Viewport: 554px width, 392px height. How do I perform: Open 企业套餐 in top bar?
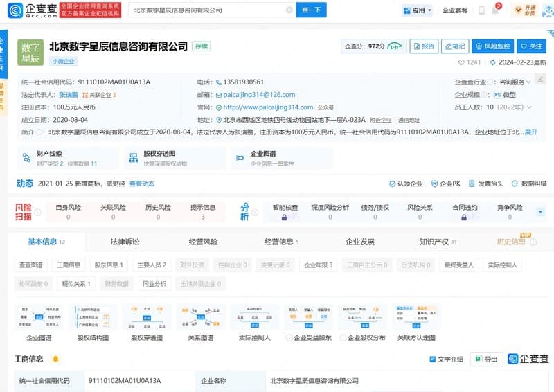tap(455, 10)
